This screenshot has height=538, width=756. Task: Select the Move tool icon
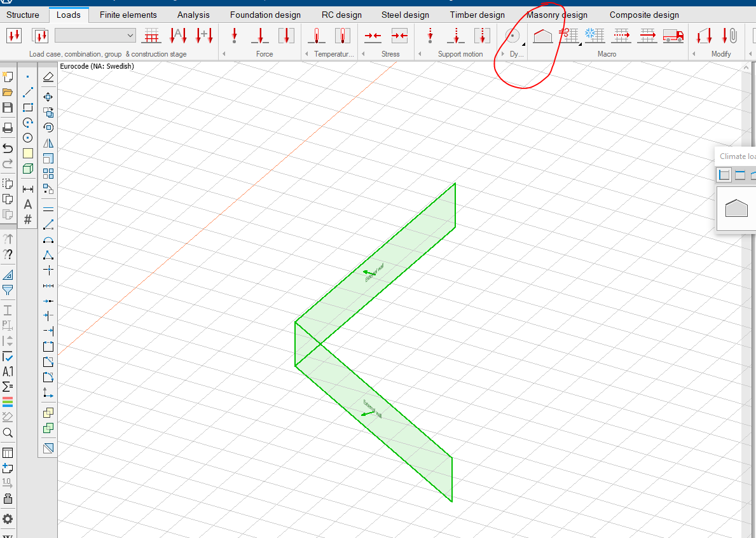tap(48, 97)
